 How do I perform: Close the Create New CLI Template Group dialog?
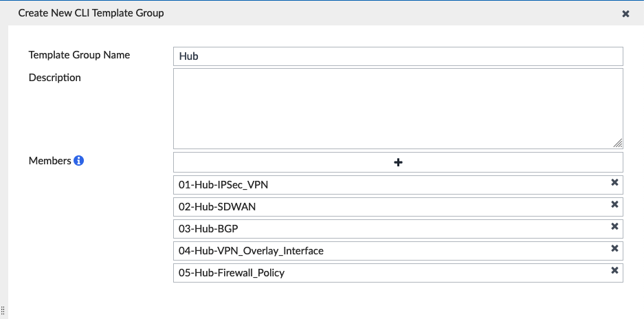[625, 14]
